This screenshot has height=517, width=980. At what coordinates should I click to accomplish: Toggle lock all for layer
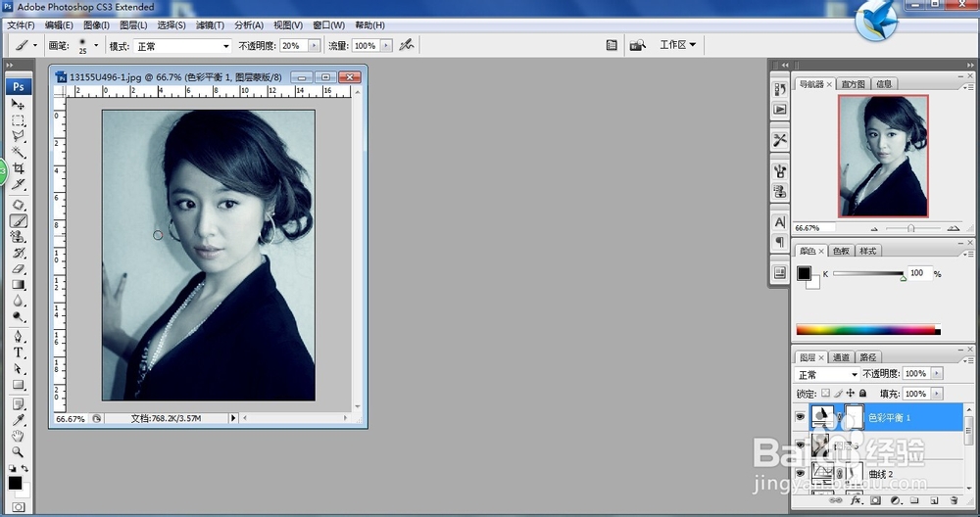[862, 394]
